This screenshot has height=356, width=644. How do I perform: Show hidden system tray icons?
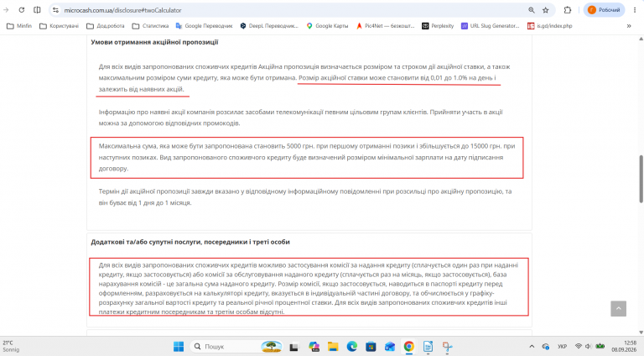pos(532,347)
